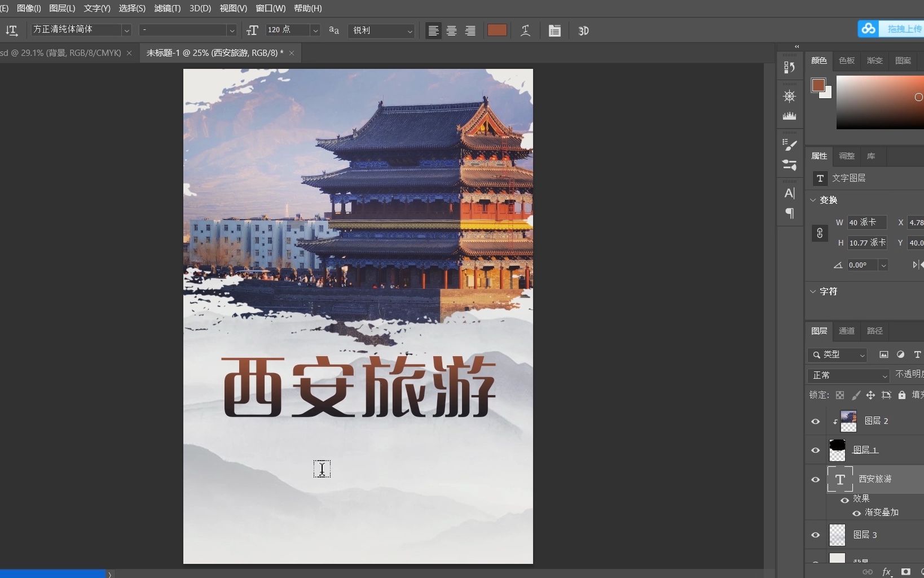
Task: Click the text color swatch in options bar
Action: click(x=497, y=30)
